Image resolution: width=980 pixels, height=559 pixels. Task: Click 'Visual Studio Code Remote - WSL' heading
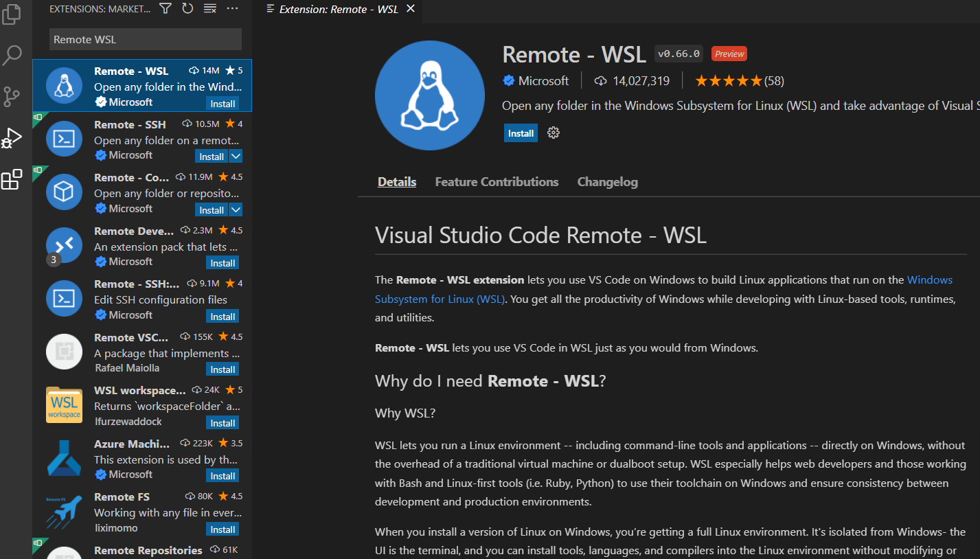point(540,236)
